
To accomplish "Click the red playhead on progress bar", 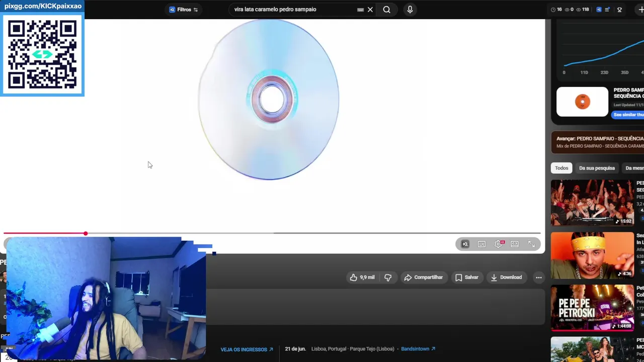I will (86, 233).
